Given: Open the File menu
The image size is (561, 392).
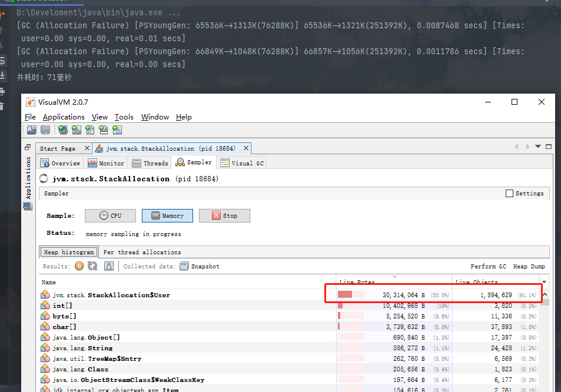Looking at the screenshot, I should coord(30,117).
